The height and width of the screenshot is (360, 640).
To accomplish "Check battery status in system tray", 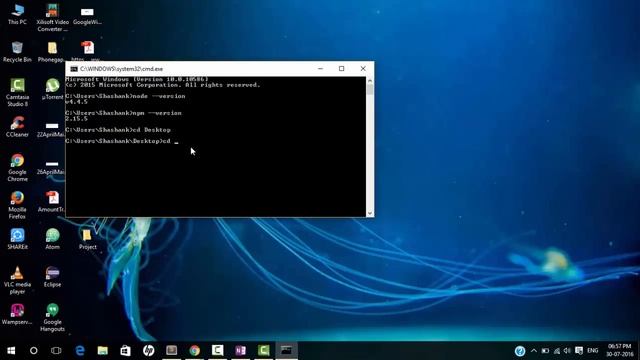I will 545,351.
